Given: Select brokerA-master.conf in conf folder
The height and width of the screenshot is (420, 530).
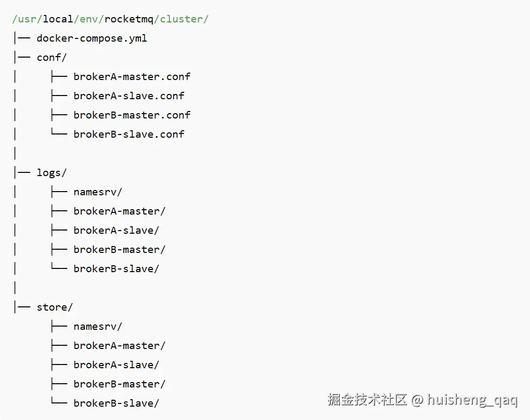Looking at the screenshot, I should [x=132, y=77].
